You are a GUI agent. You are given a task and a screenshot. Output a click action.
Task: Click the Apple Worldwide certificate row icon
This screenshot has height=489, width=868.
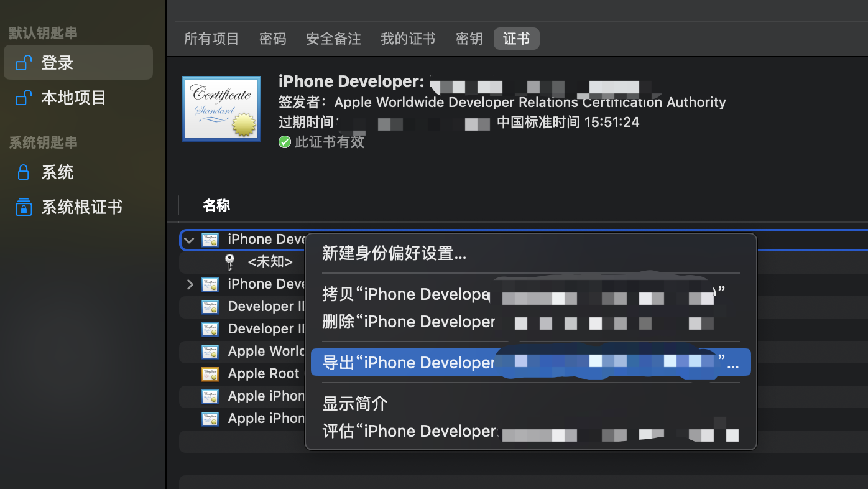[210, 352]
